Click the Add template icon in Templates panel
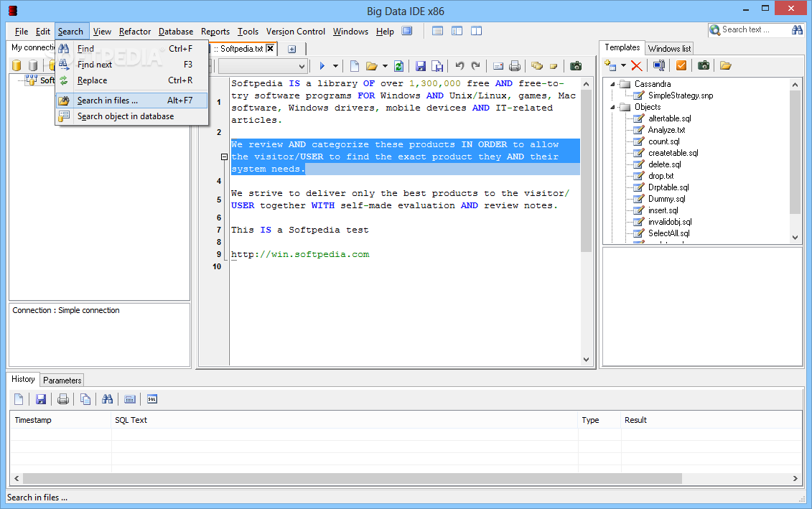812x509 pixels. 610,65
